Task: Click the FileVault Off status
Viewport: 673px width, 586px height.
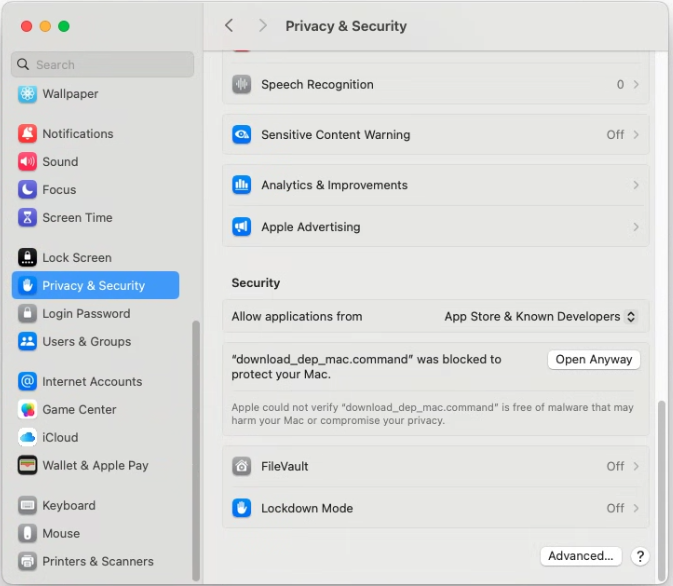Action: click(x=615, y=466)
